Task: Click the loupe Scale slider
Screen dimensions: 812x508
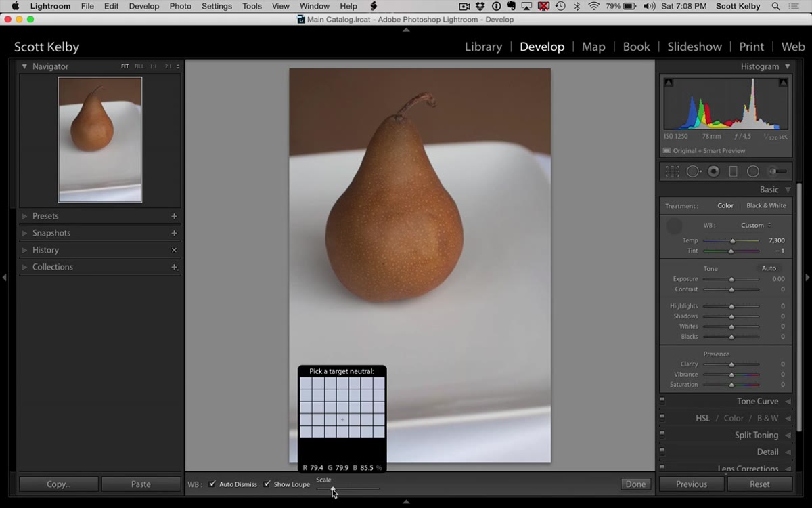Action: coord(348,488)
